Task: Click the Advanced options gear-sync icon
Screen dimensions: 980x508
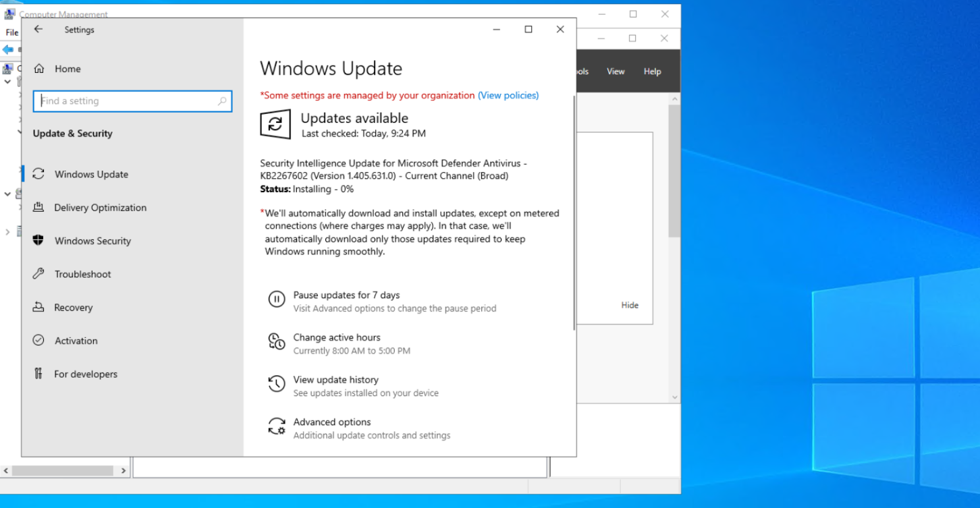Action: (x=277, y=426)
